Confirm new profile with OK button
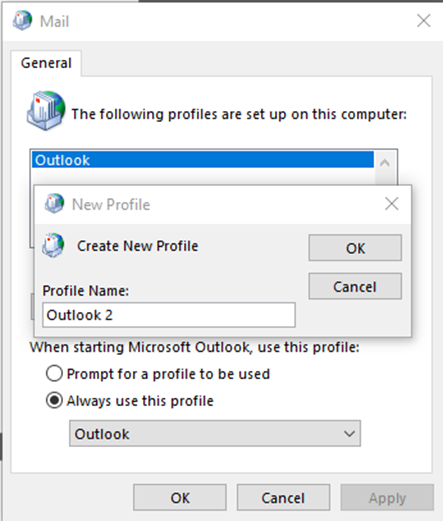 [355, 248]
